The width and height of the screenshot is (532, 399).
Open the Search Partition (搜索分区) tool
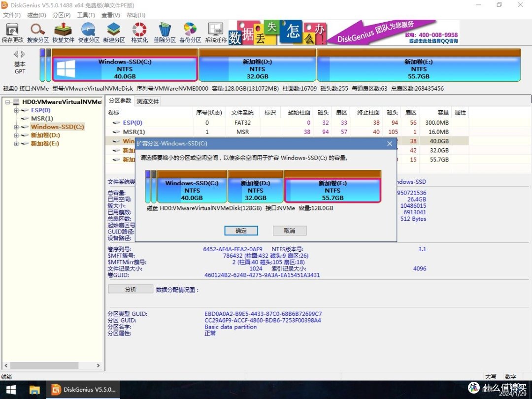[x=37, y=33]
